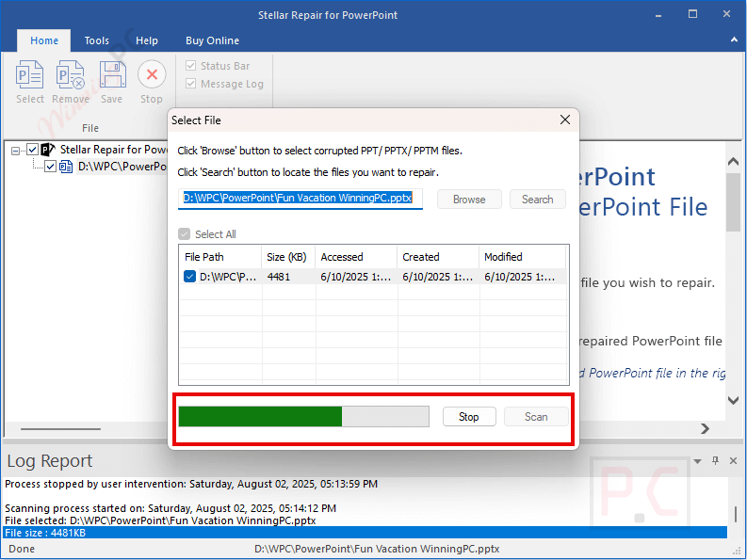The image size is (747, 560).
Task: Select the D:\WPC\PowerPo tree item label
Action: click(122, 167)
